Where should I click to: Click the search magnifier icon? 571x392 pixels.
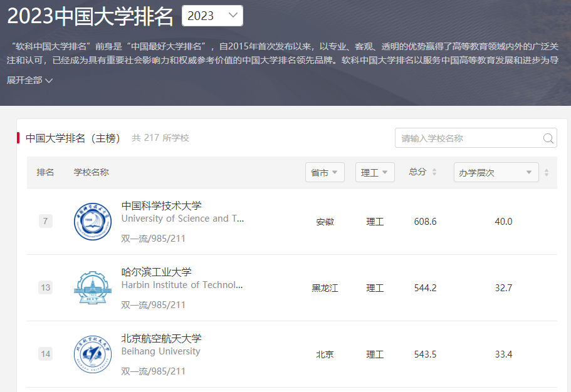(548, 138)
